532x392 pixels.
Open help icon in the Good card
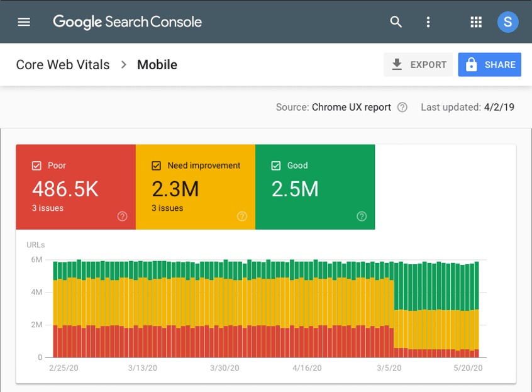point(362,216)
